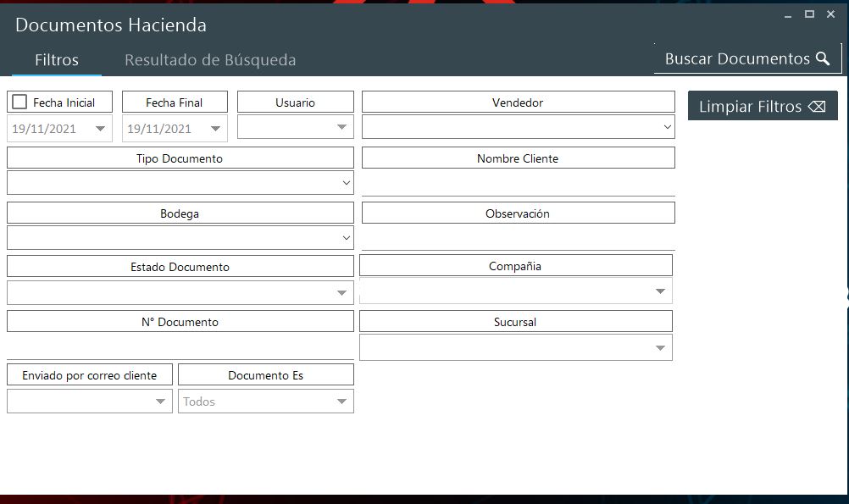Click the magnifier icon in Buscar Documentos

[823, 58]
